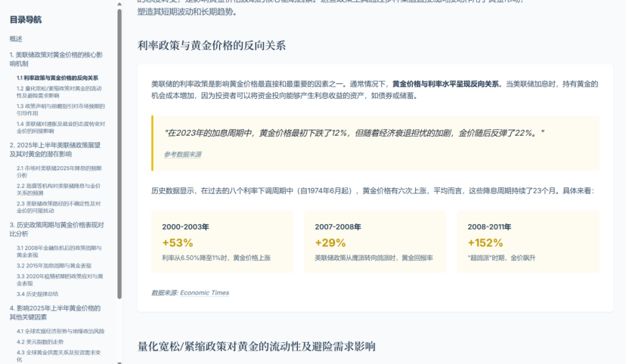Image resolution: width=626 pixels, height=364 pixels.
Task: Go to section 4 影响2025年上半年黄金价格的其他关键因素
Action: pos(55,312)
